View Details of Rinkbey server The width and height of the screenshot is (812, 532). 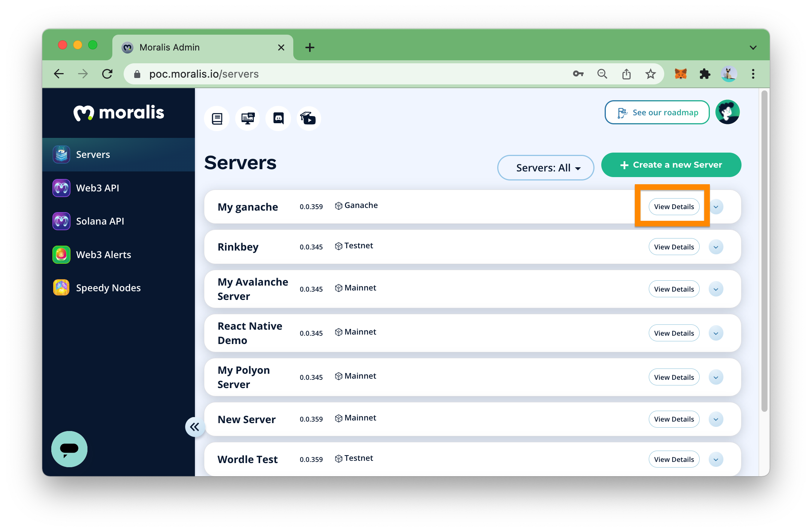click(674, 247)
